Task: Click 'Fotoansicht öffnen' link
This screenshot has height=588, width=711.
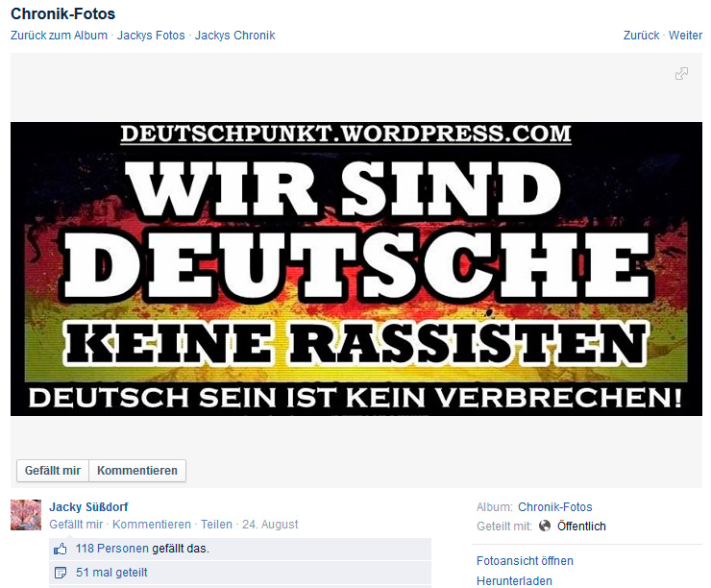Action: click(x=525, y=561)
